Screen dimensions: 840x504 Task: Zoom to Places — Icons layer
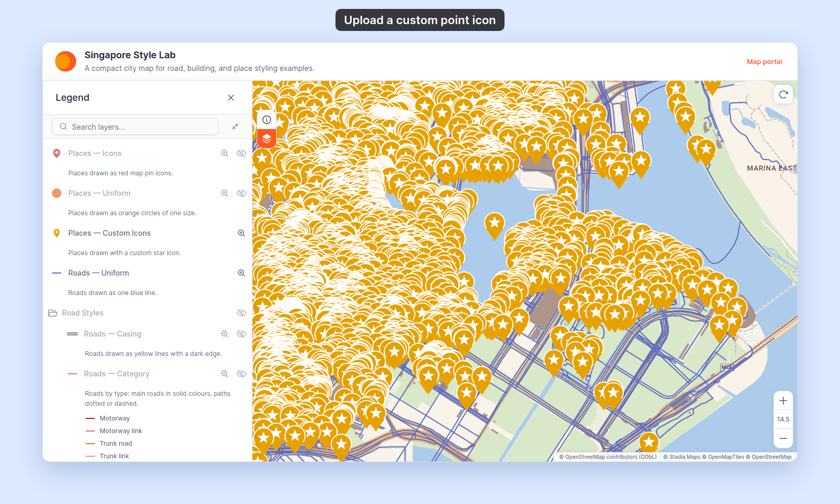(225, 153)
